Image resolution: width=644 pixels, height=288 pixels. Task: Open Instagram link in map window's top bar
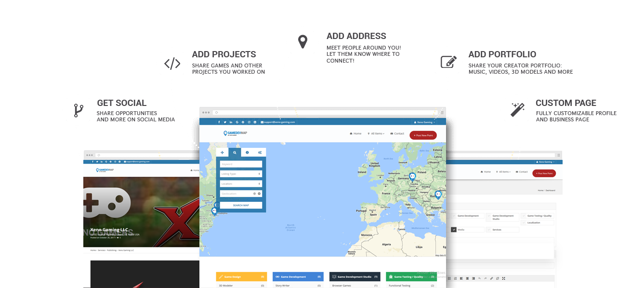point(249,122)
